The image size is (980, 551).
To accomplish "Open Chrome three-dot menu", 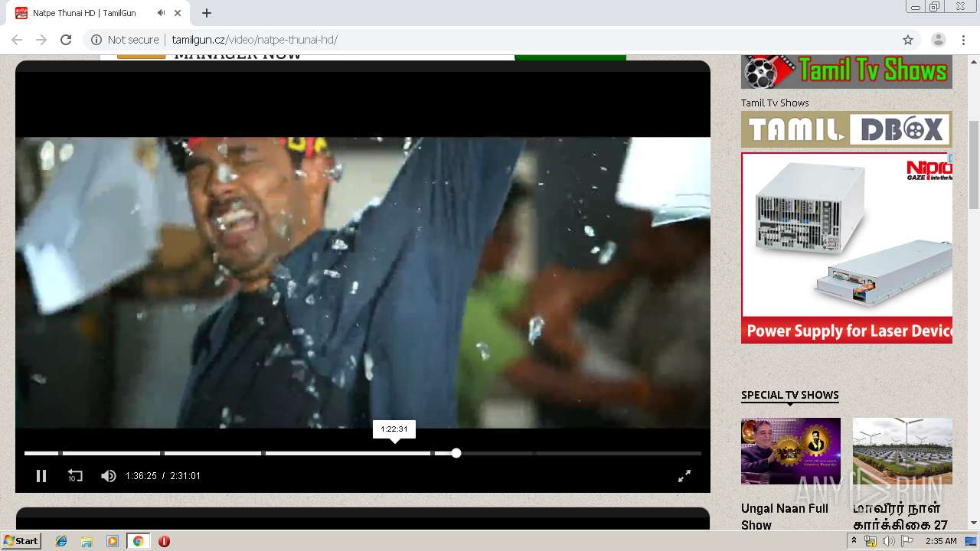I will pyautogui.click(x=963, y=40).
